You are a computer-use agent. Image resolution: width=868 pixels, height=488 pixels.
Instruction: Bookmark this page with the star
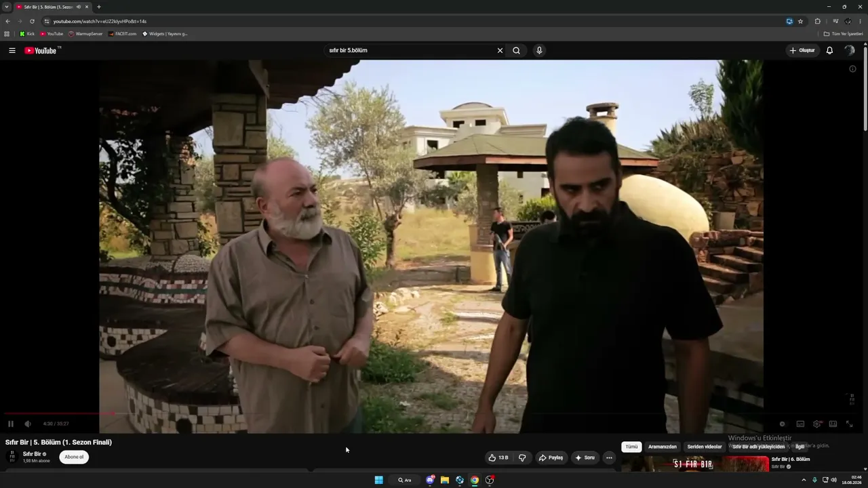point(800,21)
